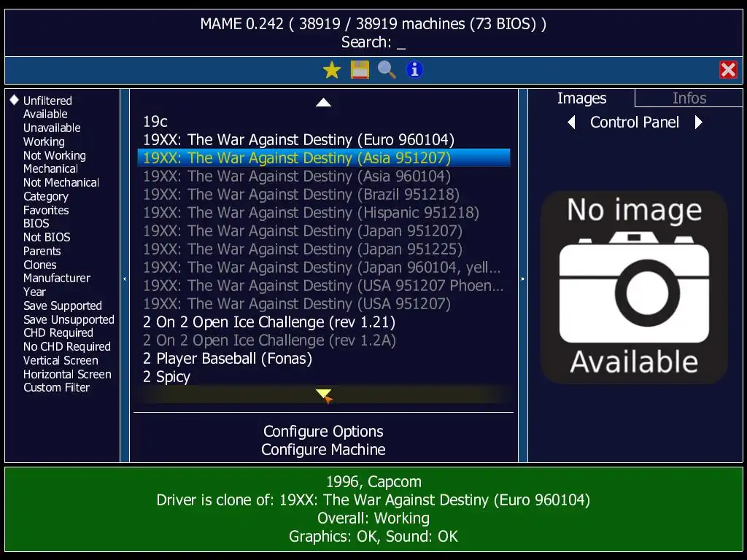Select the Horizontal Screen filter
The image size is (747, 560).
point(67,374)
